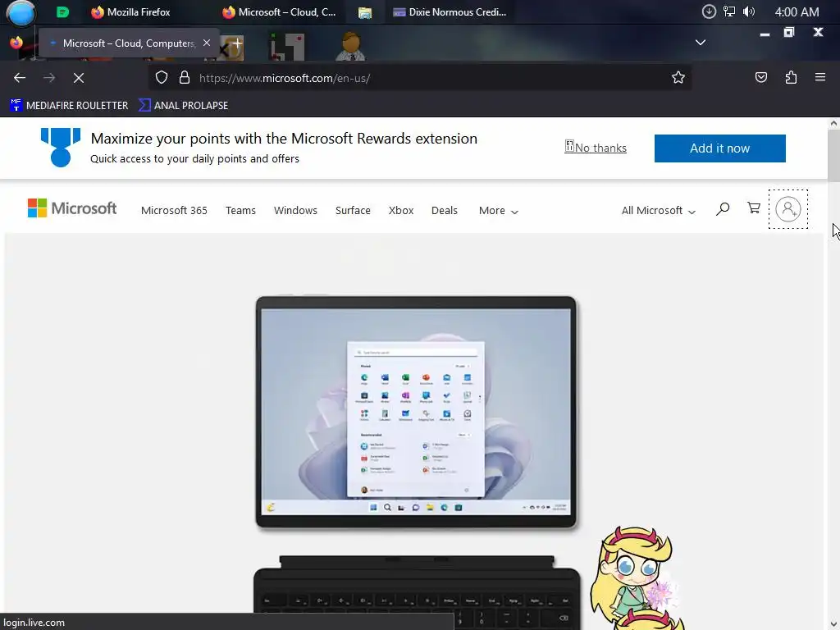This screenshot has width=840, height=630.
Task: Click the downloads tray icon
Action: click(709, 11)
